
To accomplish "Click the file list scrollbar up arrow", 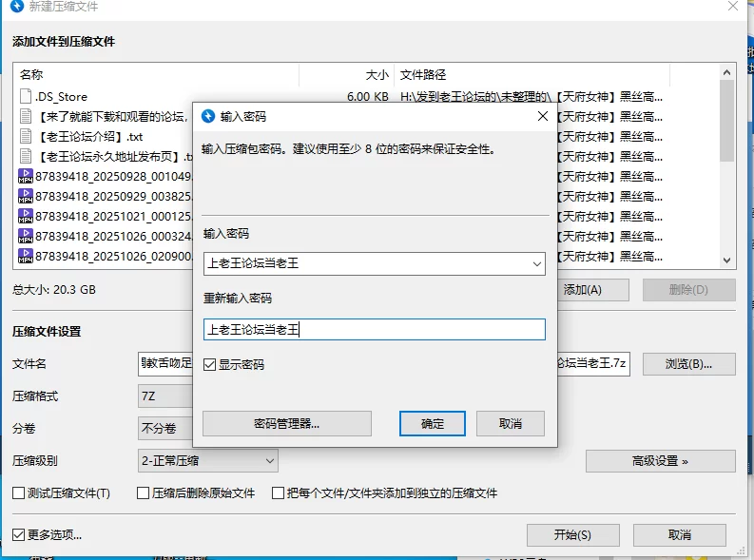I will coord(726,72).
